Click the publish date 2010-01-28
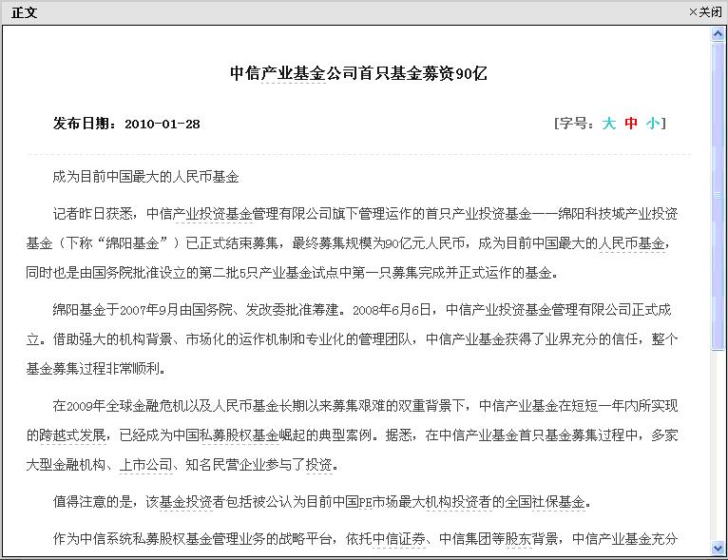 162,124
